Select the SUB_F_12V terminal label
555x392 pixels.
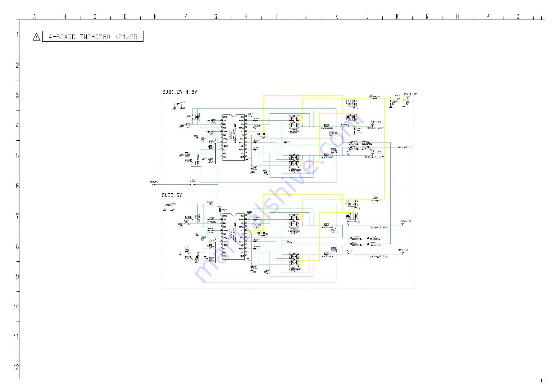click(x=410, y=94)
